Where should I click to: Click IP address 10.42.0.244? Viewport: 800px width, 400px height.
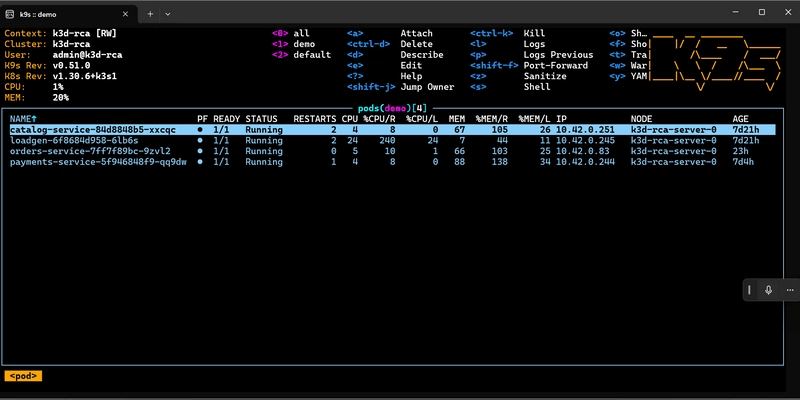585,162
